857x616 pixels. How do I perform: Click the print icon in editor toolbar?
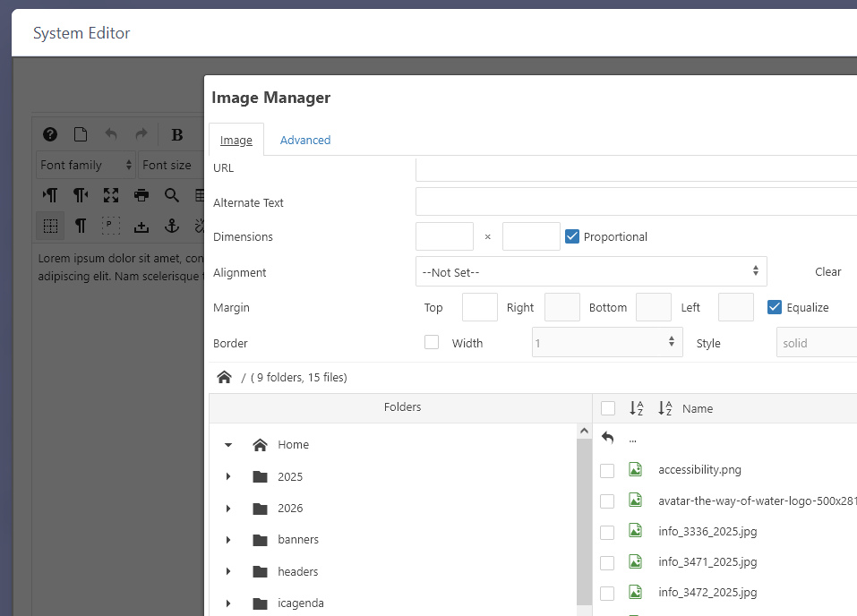(x=141, y=195)
